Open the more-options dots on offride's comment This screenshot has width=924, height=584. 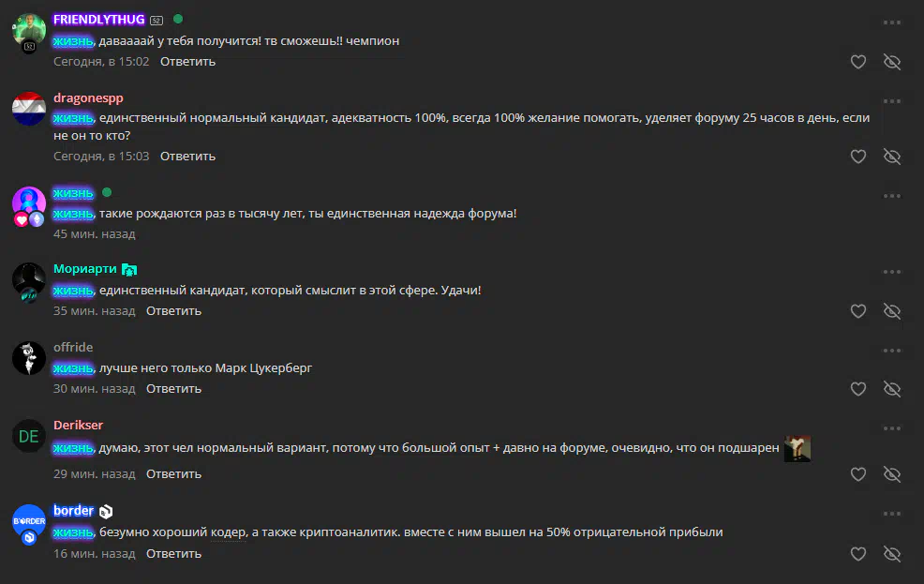tap(892, 351)
